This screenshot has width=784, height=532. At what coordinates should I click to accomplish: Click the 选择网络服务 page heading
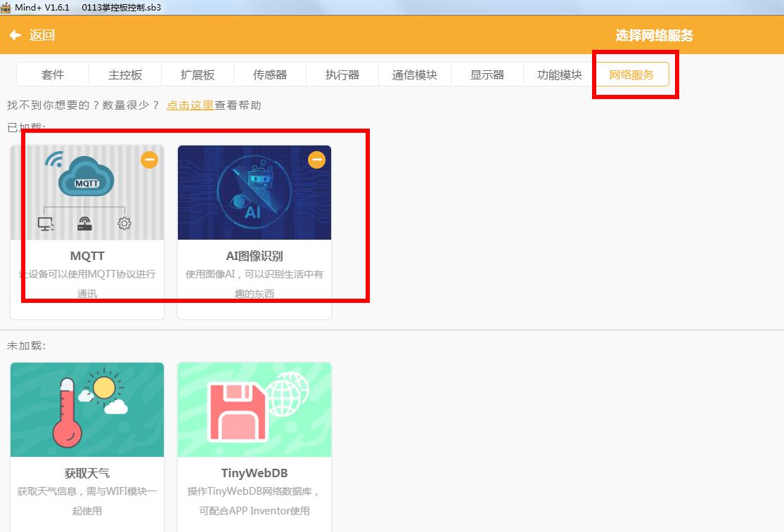[654, 35]
